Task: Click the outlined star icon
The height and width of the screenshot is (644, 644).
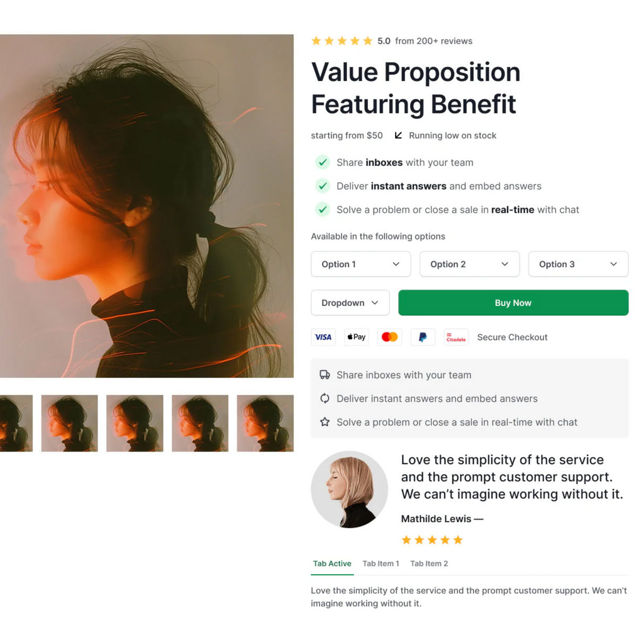Action: point(325,422)
